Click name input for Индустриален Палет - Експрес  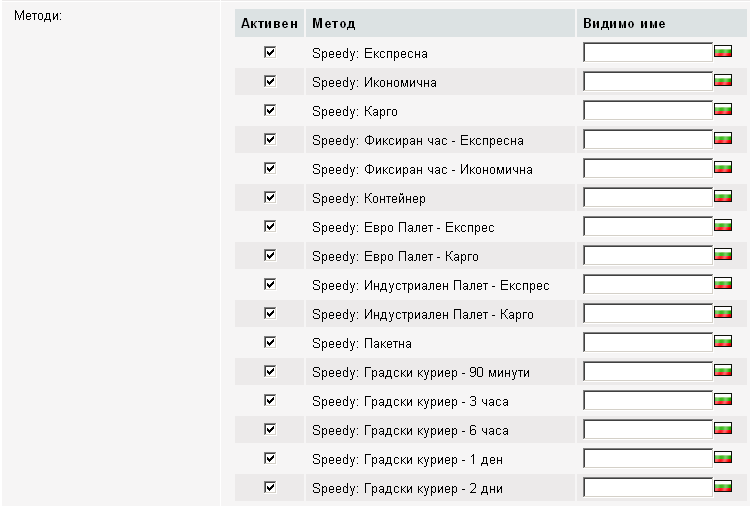point(647,284)
